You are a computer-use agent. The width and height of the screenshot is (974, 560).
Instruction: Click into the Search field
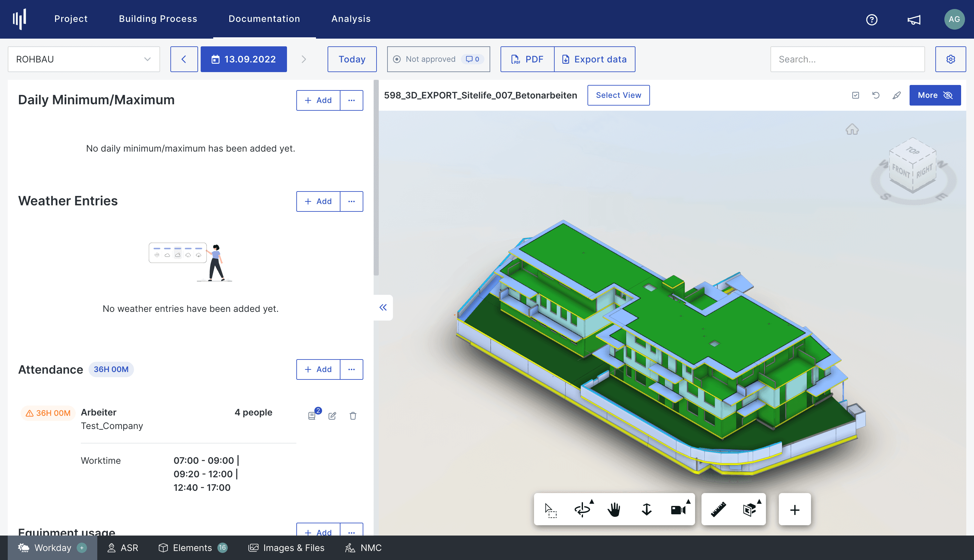coord(847,59)
